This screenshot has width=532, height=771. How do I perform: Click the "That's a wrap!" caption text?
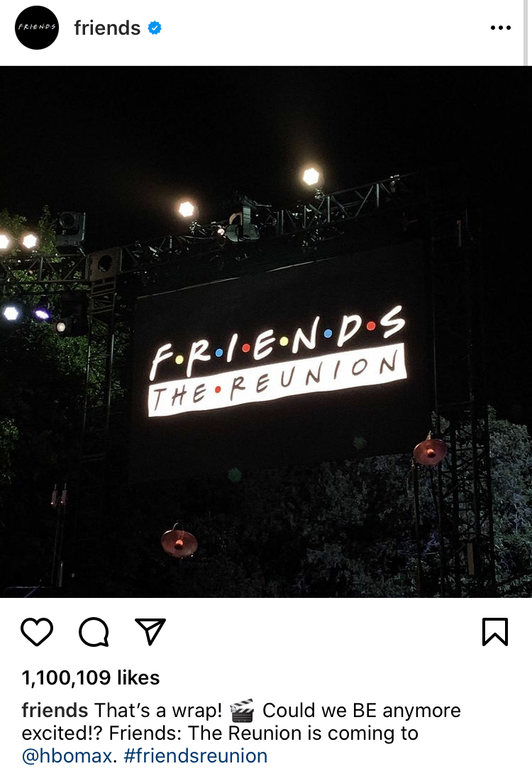point(158,711)
